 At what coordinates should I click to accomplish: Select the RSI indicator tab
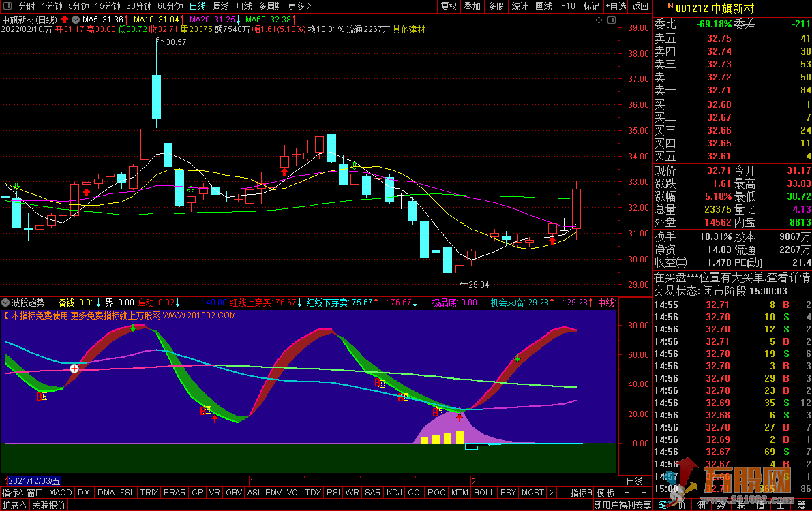(x=333, y=493)
